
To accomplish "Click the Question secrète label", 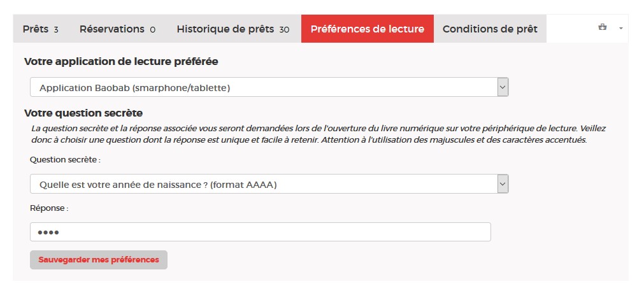I will tap(65, 159).
